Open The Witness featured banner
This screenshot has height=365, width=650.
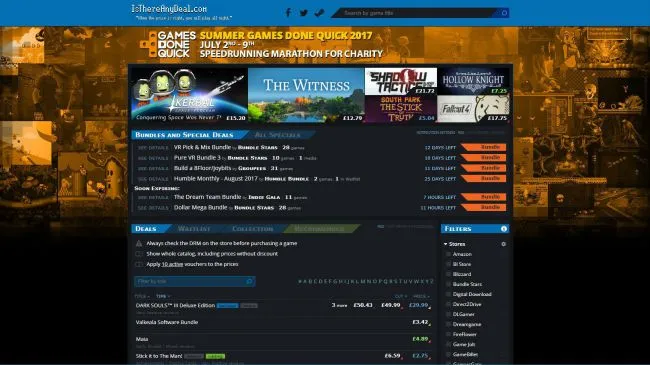[306, 95]
